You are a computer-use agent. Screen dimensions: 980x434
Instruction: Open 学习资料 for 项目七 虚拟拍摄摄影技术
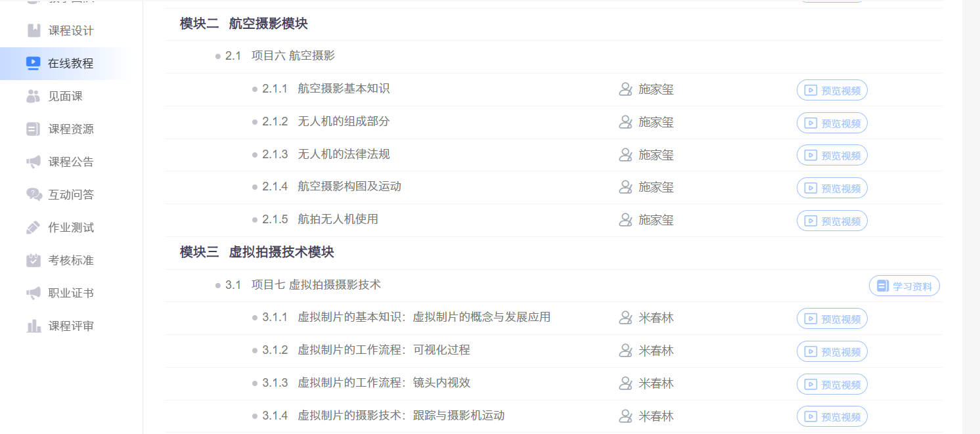tap(904, 286)
